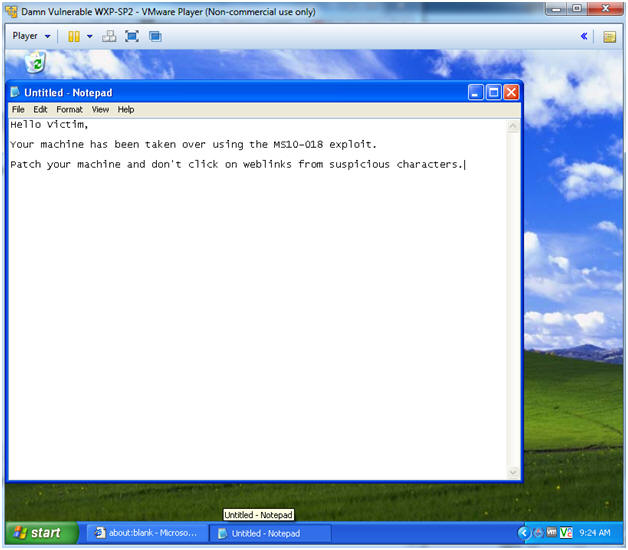The height and width of the screenshot is (550, 628).
Task: Open the Player menu in VMware
Action: [x=31, y=36]
